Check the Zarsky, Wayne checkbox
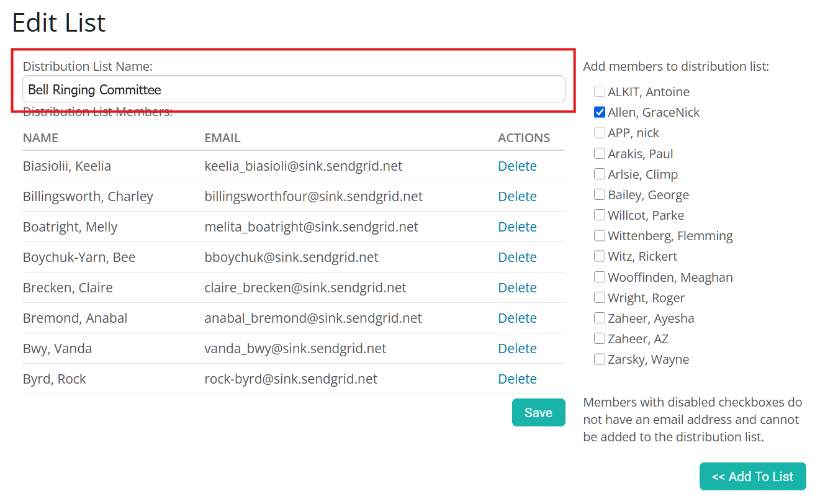This screenshot has width=838, height=504. (600, 359)
